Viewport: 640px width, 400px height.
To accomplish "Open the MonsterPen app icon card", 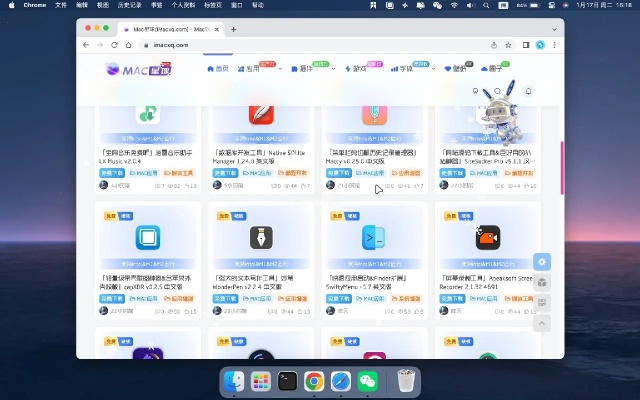I will pos(261,237).
